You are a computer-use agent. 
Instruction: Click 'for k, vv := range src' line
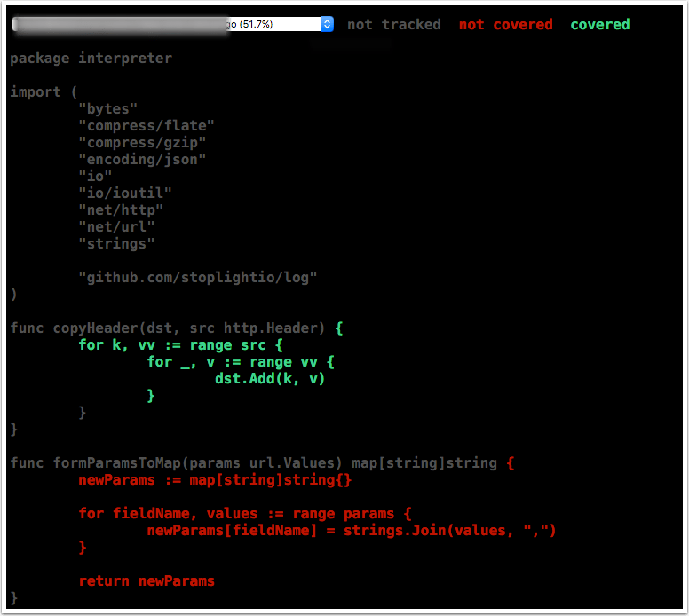click(180, 345)
